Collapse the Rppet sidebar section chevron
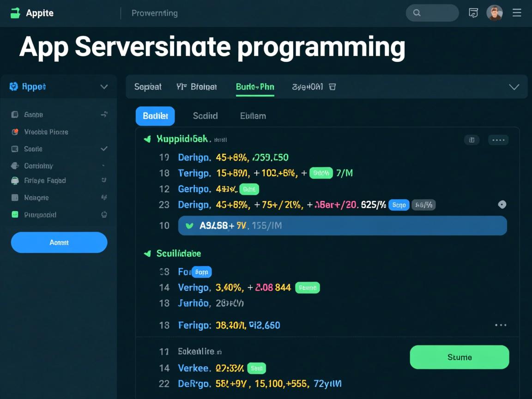 [x=104, y=87]
